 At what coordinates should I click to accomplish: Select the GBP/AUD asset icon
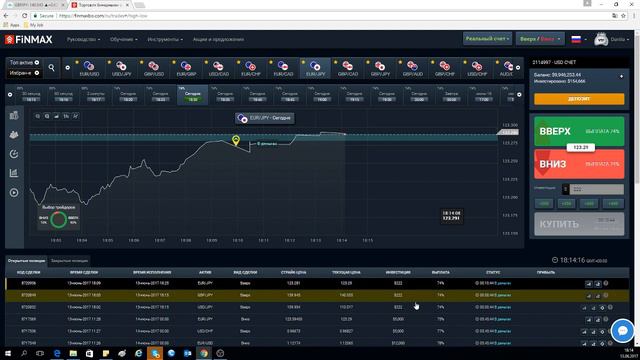coord(412,66)
